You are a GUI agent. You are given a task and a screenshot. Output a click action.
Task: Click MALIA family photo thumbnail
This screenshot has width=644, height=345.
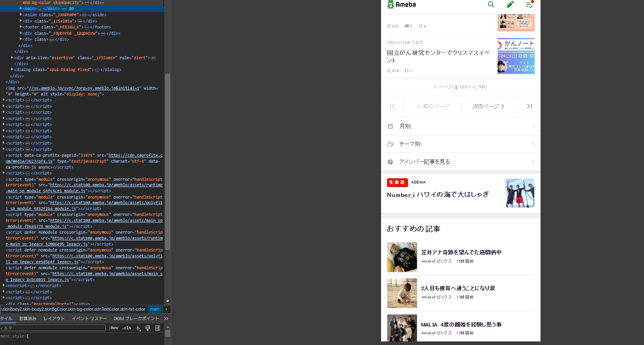coord(402,328)
